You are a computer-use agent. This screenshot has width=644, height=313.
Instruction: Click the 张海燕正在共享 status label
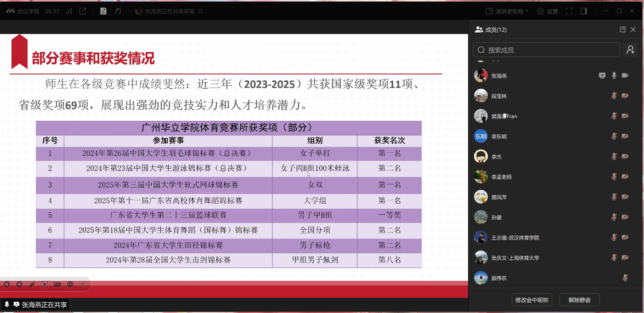pyautogui.click(x=45, y=304)
